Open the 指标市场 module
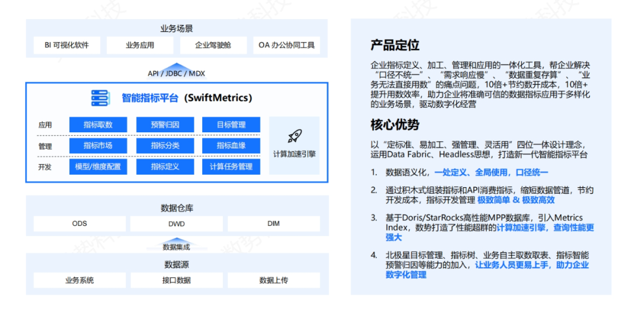This screenshot has height=310, width=644. pos(98,146)
